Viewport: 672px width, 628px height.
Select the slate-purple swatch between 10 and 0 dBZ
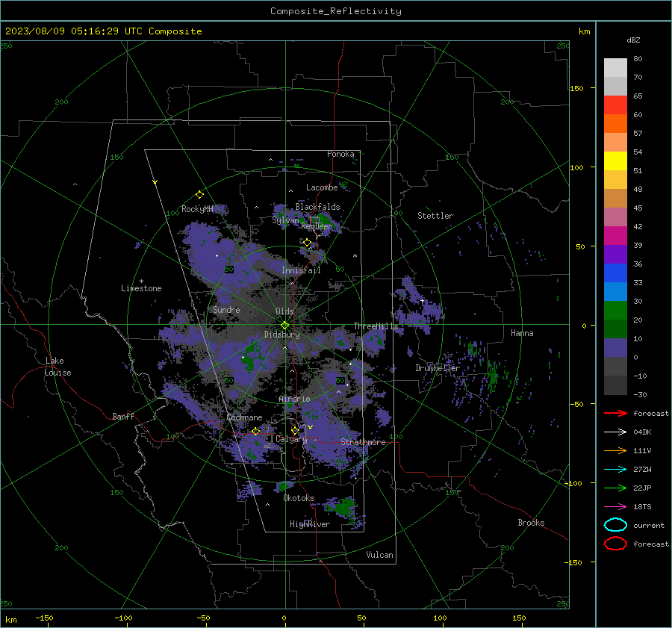tap(615, 348)
